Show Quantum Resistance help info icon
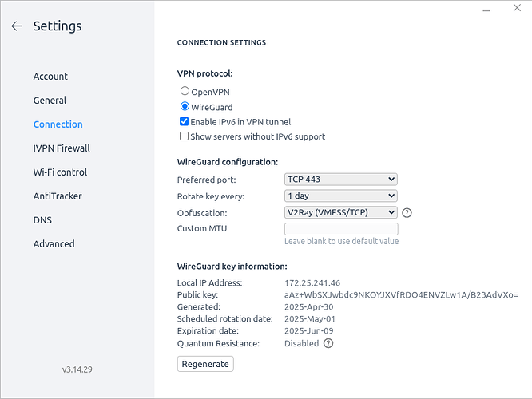This screenshot has height=399, width=532. coord(328,343)
